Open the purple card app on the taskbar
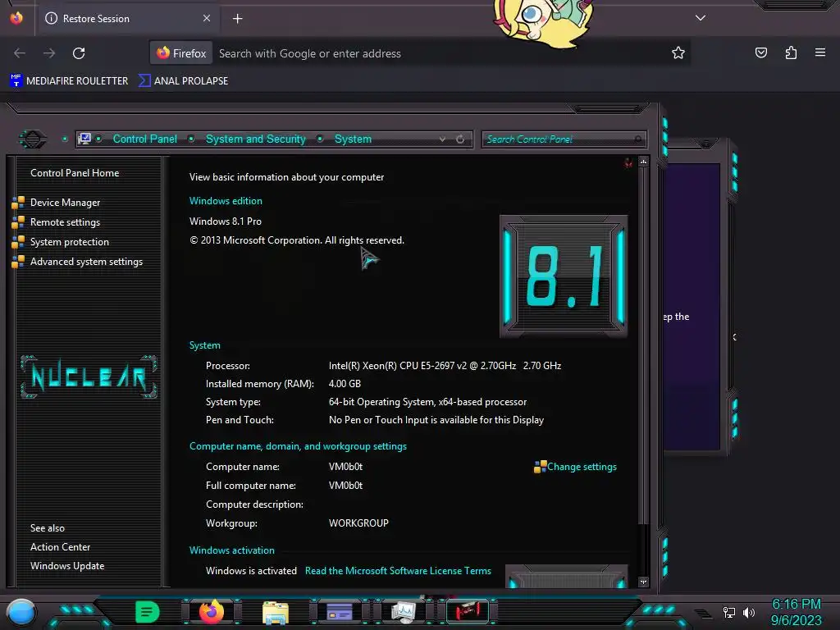Viewport: 840px width, 630px height. pos(339,612)
